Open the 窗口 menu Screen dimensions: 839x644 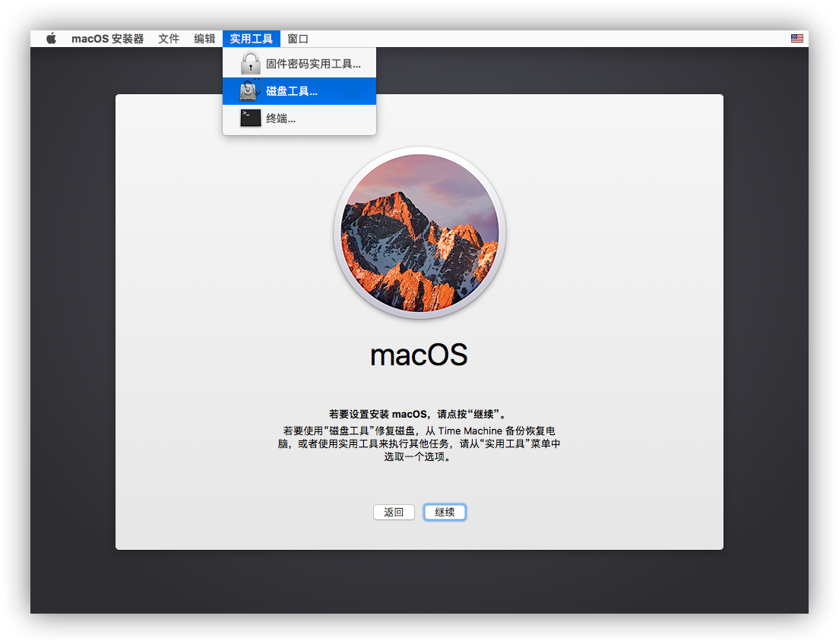[297, 39]
